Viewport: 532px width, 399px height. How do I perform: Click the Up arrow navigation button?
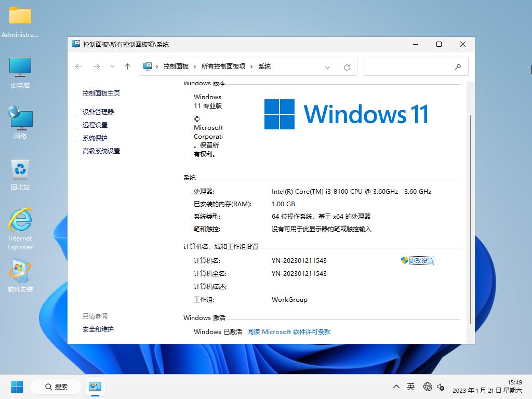click(x=127, y=66)
